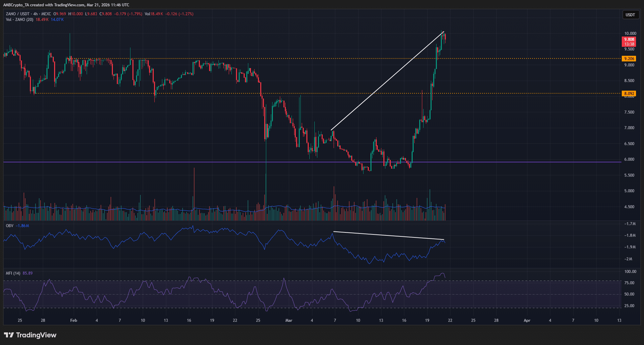Click the red 9.808 current price label
The image size is (644, 345).
[629, 39]
